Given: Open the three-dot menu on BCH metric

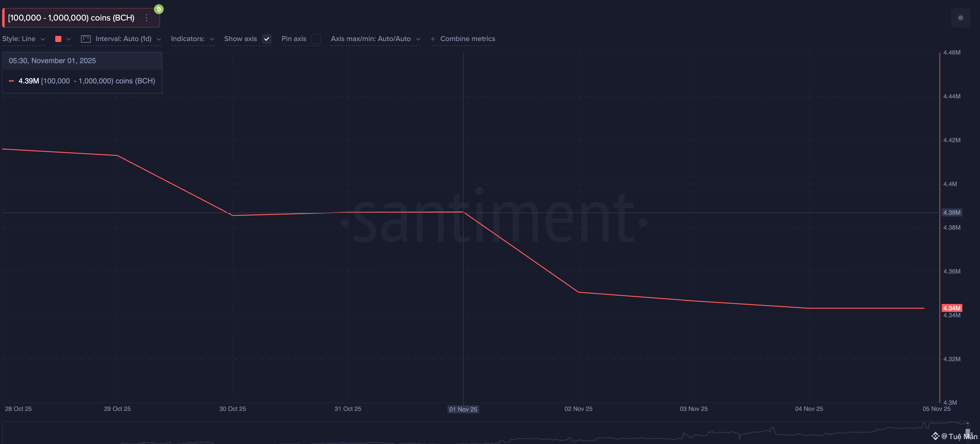Looking at the screenshot, I should click(147, 18).
